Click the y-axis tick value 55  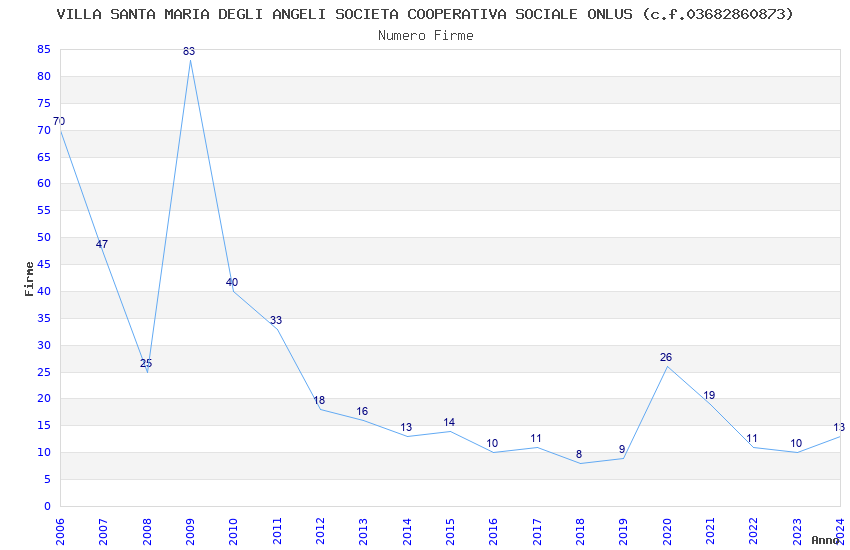44,210
